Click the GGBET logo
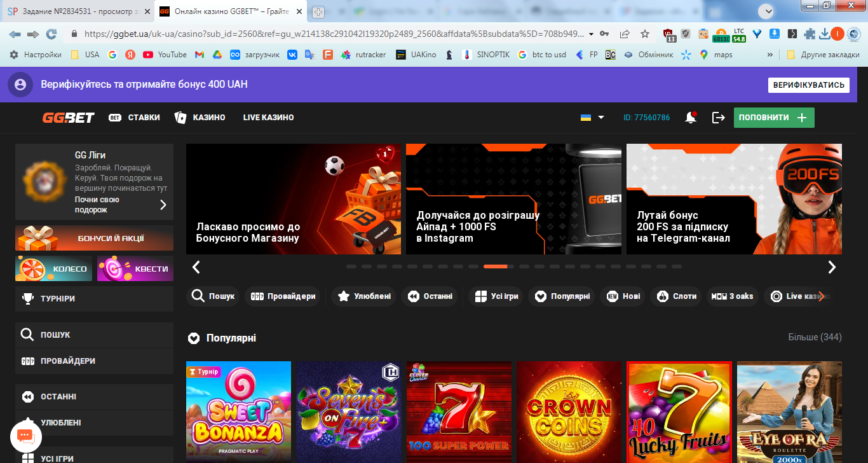868x463 pixels. click(x=69, y=118)
